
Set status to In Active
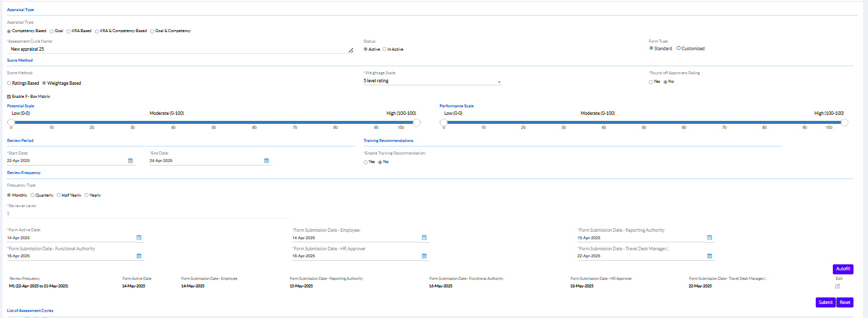pos(385,50)
